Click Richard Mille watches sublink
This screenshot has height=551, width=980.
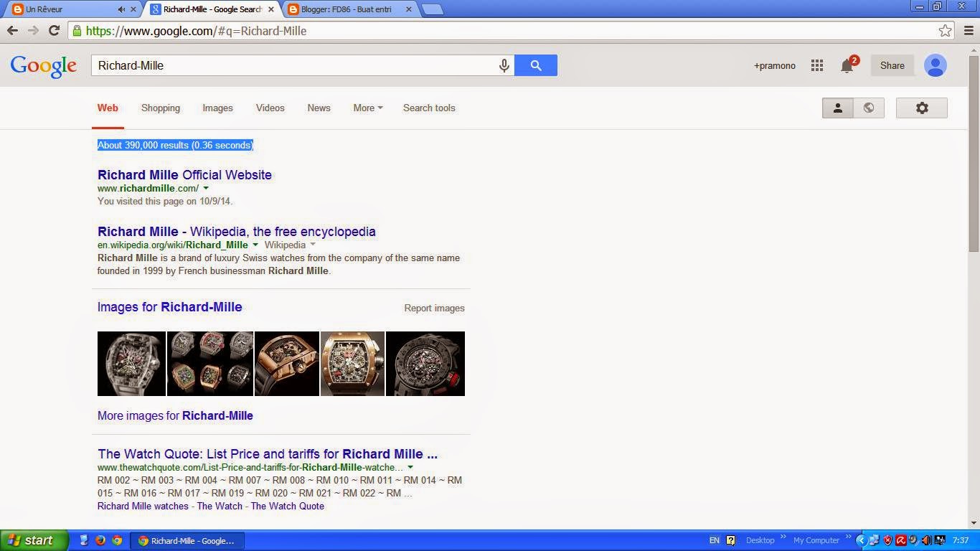(x=143, y=506)
